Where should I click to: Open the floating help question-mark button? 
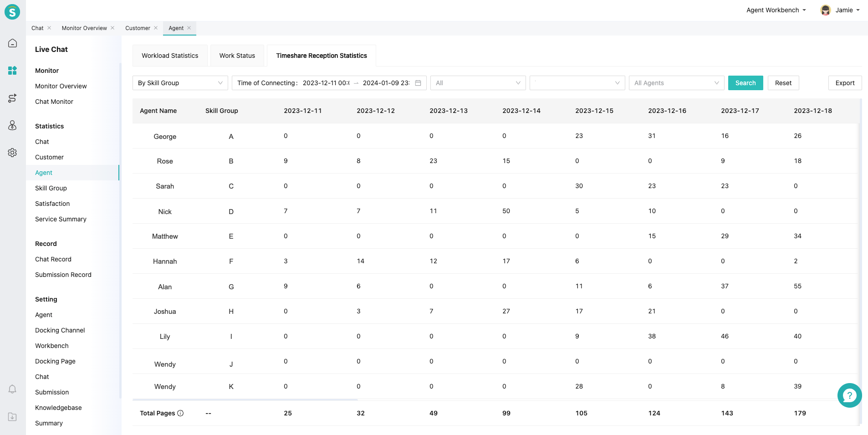coord(849,395)
